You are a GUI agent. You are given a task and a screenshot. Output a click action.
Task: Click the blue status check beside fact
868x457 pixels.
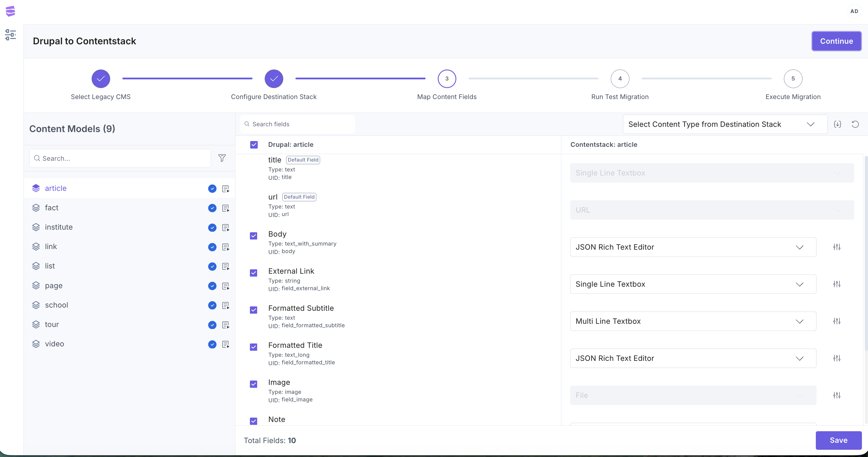pyautogui.click(x=212, y=208)
